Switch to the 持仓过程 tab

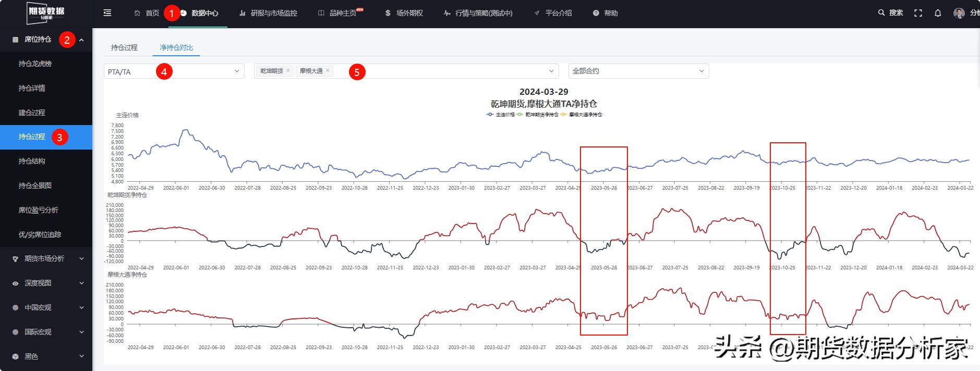point(124,47)
